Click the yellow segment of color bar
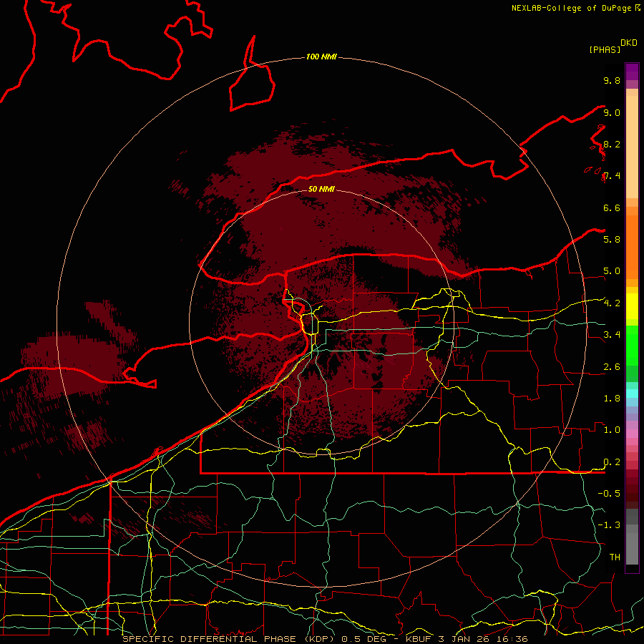The image size is (644, 644). point(632,306)
